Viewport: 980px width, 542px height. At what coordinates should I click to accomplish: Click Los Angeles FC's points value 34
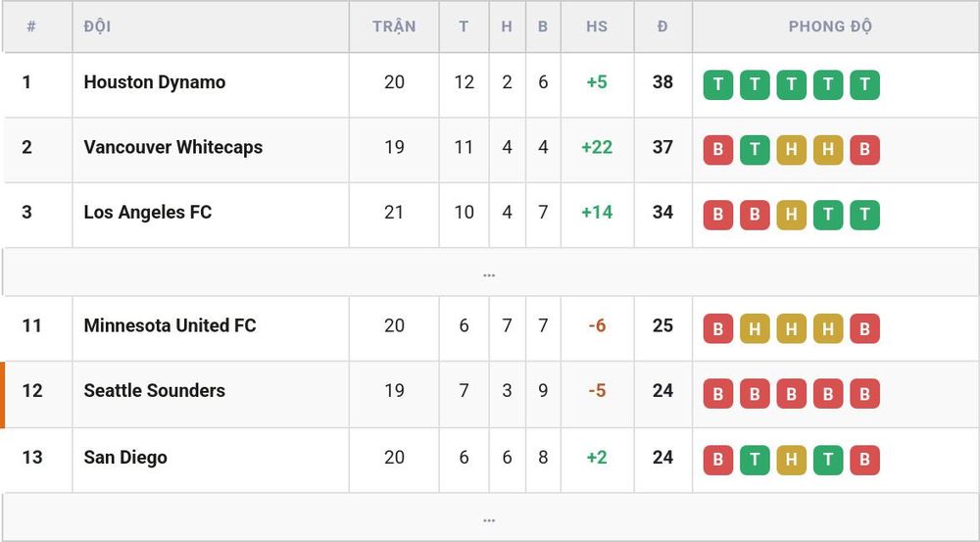pyautogui.click(x=662, y=213)
